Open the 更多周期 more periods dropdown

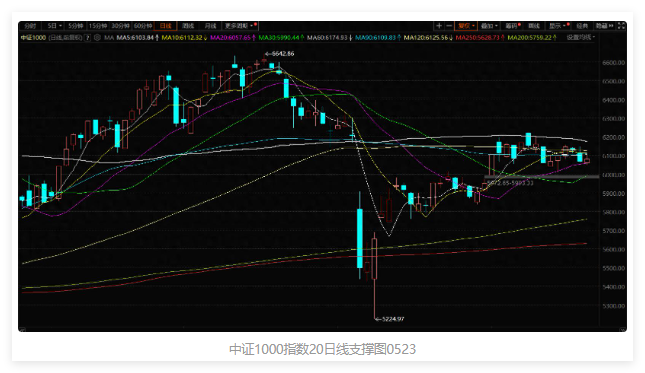pos(240,26)
